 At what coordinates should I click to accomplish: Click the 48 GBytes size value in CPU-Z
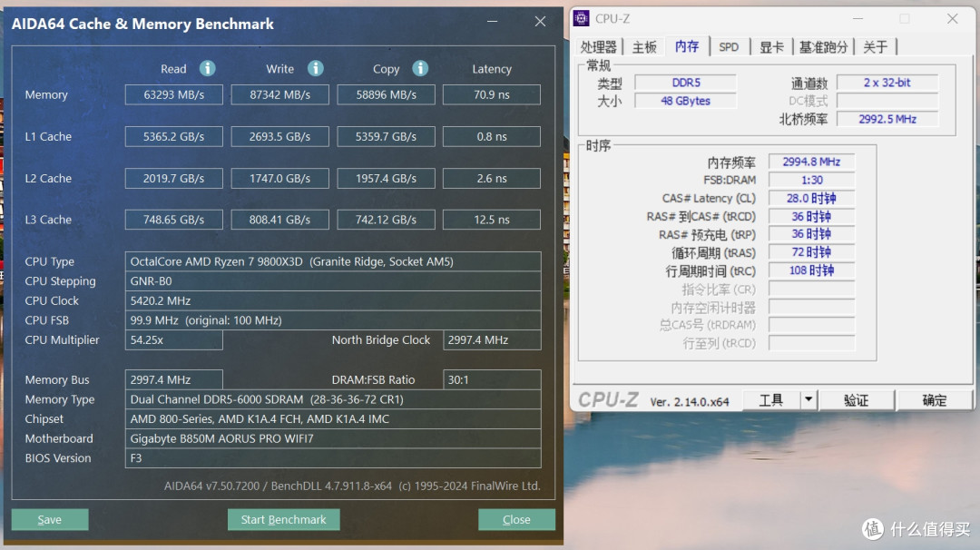[686, 101]
